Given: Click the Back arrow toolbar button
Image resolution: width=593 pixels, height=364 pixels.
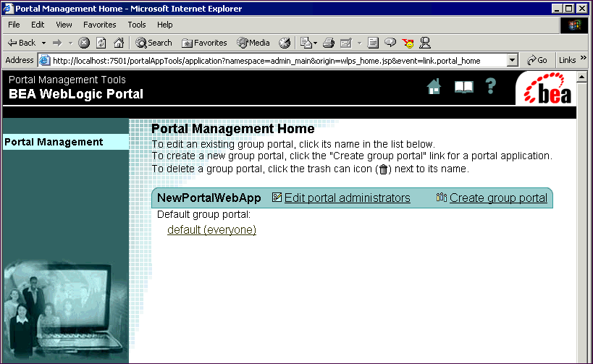Looking at the screenshot, I should tap(22, 43).
